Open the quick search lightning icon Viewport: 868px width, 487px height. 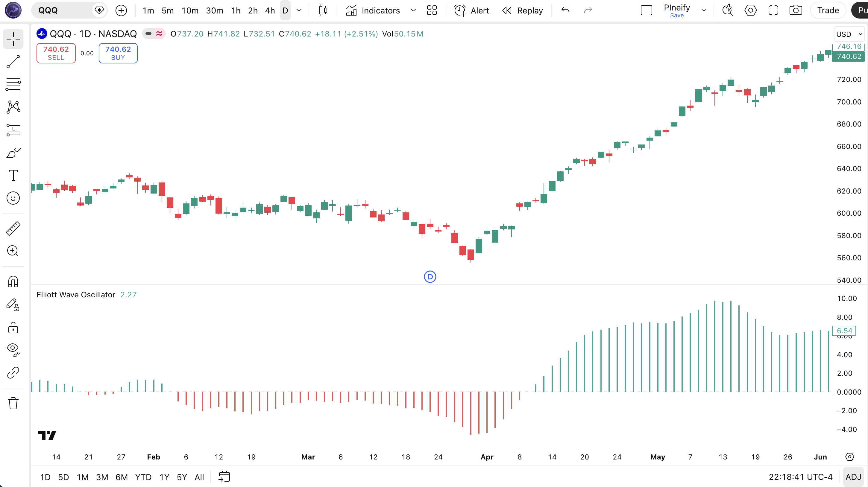(x=728, y=10)
